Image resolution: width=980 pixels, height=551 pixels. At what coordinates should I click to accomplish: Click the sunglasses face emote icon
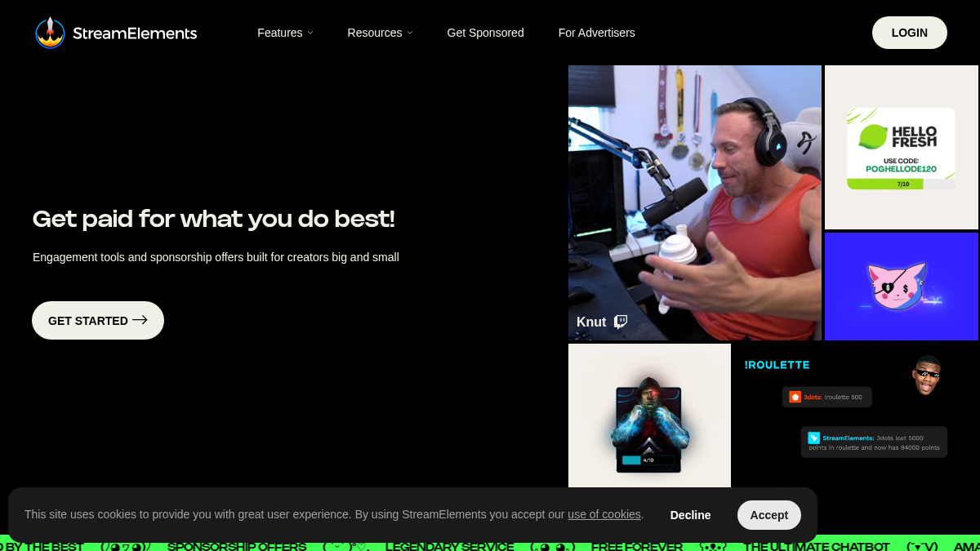click(x=927, y=375)
